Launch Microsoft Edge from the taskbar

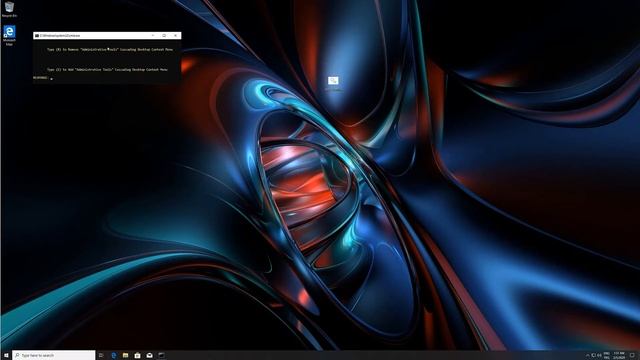point(113,356)
